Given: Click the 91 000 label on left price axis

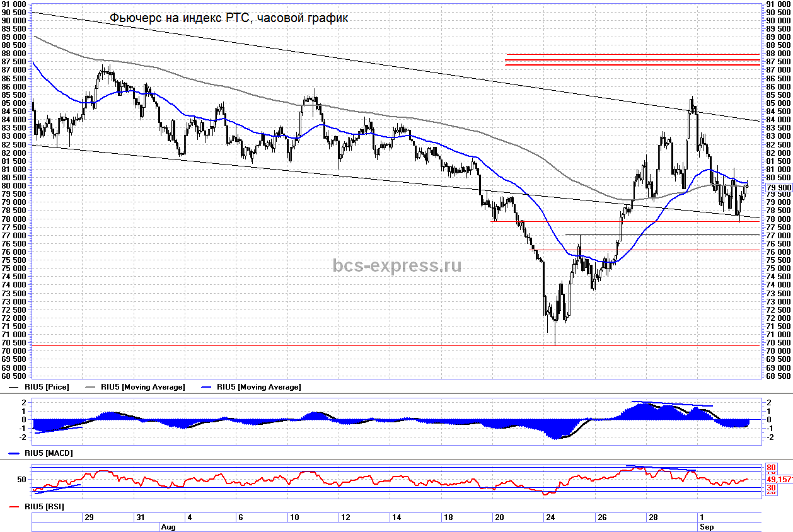Looking at the screenshot, I should pyautogui.click(x=14, y=4).
